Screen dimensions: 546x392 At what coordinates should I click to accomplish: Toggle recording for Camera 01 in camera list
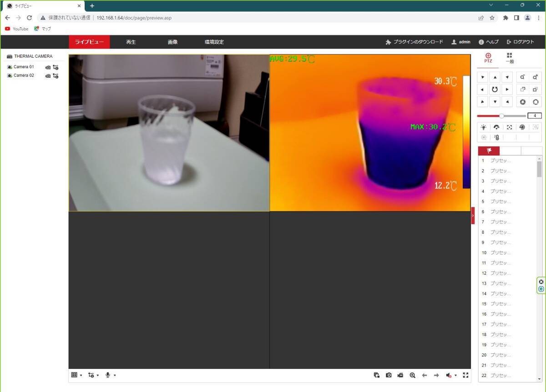(48, 67)
